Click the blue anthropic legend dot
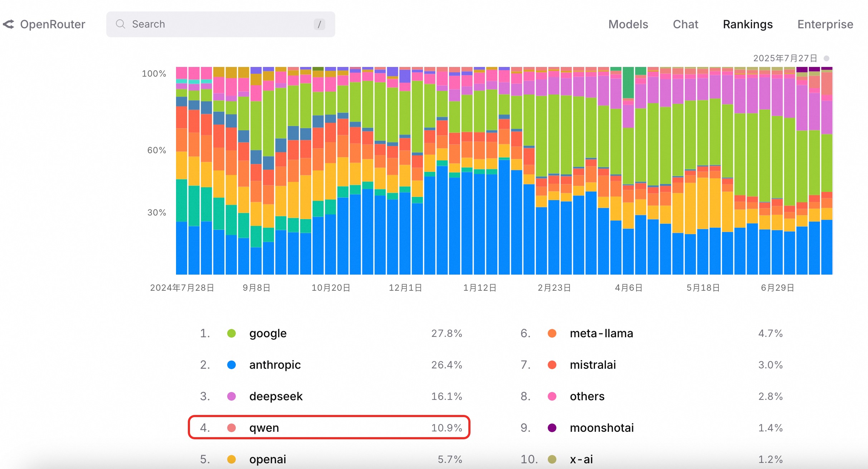 click(x=231, y=365)
